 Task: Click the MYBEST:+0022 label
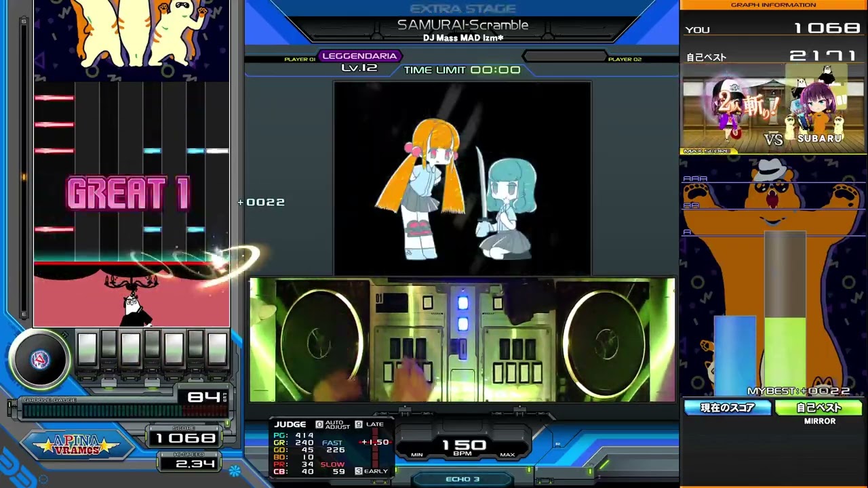click(798, 391)
